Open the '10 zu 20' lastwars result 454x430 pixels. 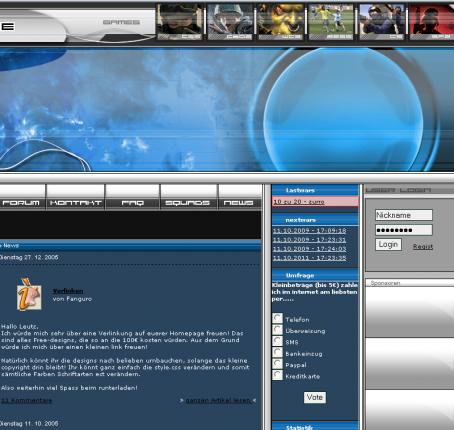coord(299,202)
